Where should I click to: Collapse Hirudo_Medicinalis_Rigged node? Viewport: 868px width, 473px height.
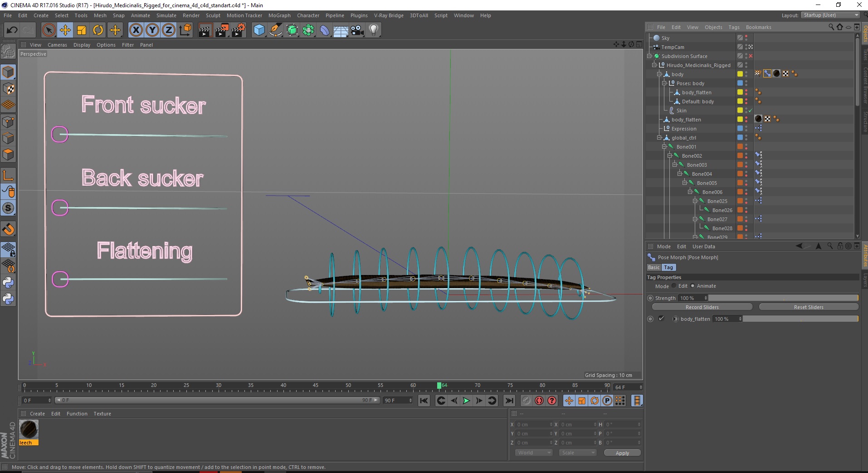(x=654, y=65)
